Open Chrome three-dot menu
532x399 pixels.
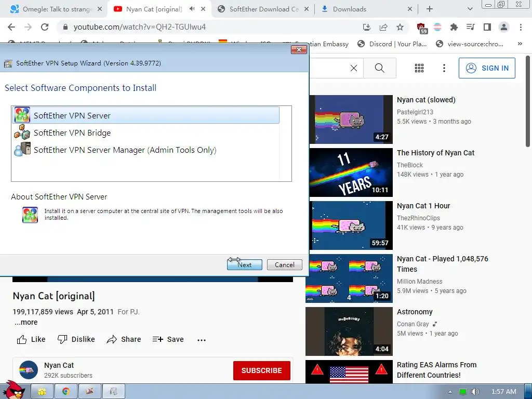[521, 27]
